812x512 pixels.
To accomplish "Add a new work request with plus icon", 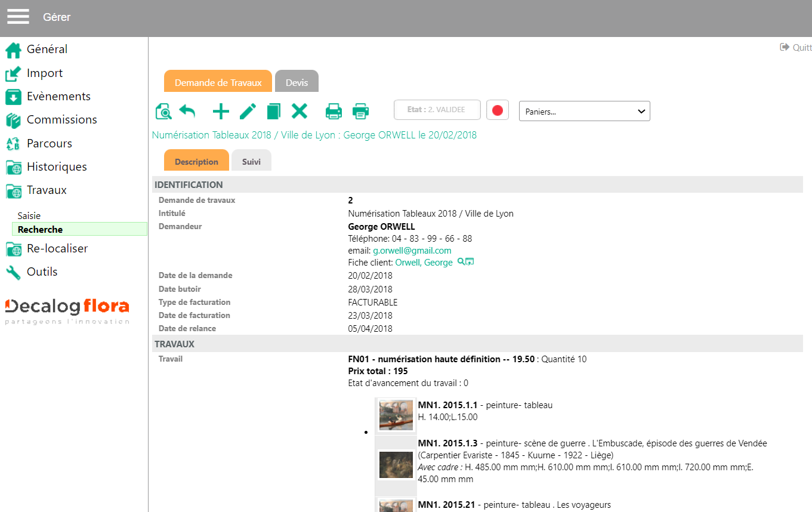I will [221, 112].
